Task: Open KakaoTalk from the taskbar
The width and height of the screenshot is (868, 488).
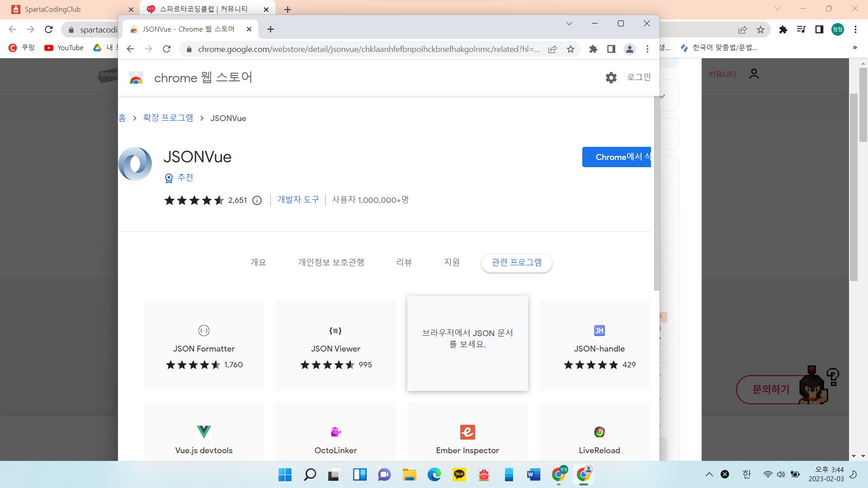Action: (x=459, y=474)
